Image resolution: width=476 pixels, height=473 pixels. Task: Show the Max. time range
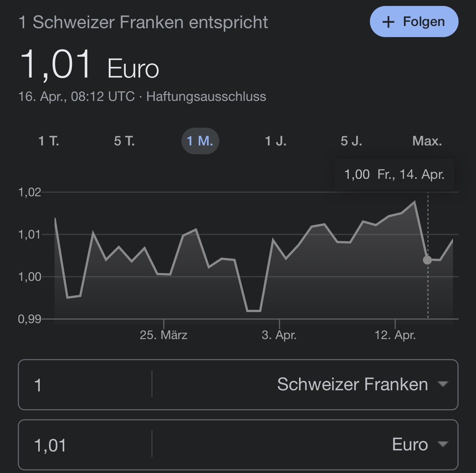tap(427, 141)
